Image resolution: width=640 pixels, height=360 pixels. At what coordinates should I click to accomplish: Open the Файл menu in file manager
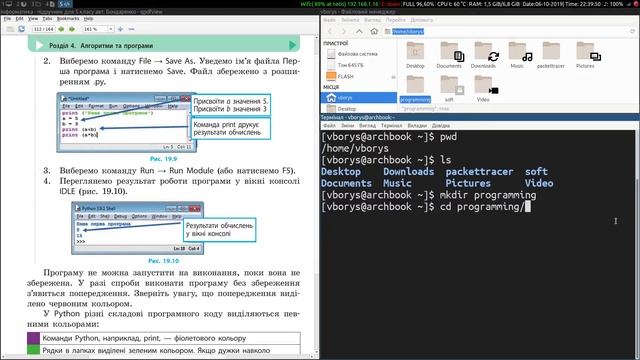pos(329,20)
